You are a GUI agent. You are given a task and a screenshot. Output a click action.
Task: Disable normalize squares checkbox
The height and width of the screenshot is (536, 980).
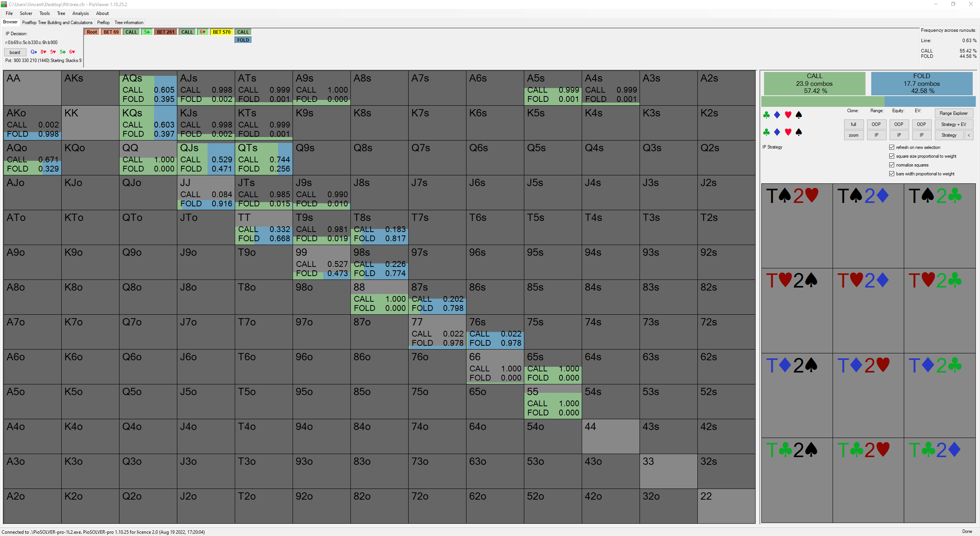pos(892,165)
